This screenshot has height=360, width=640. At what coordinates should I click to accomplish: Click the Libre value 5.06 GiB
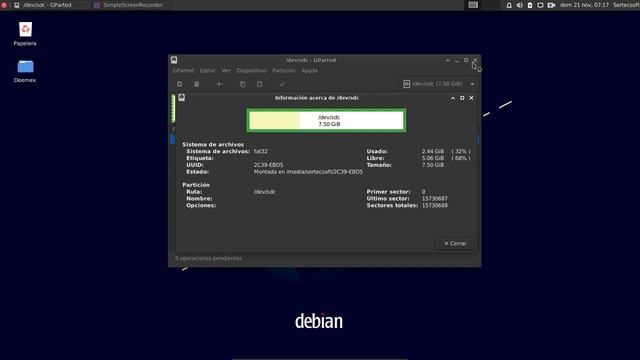(433, 158)
